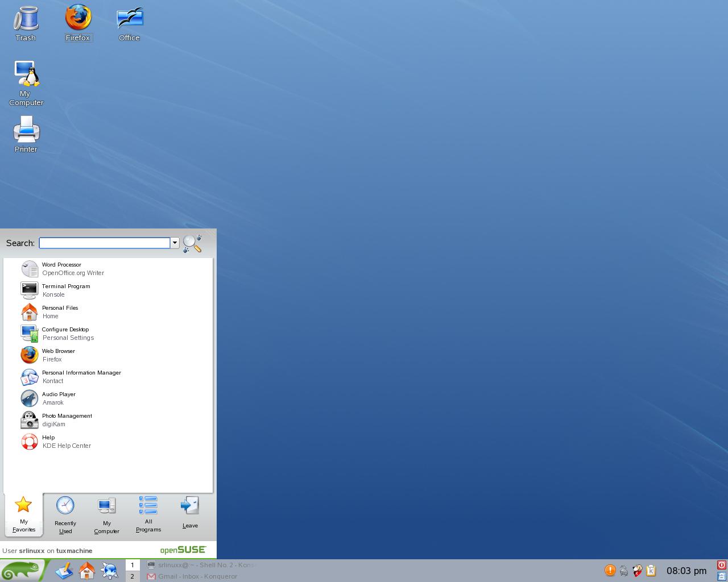Viewport: 728px width, 582px height.
Task: Open the Office desktop icon
Action: tap(130, 23)
